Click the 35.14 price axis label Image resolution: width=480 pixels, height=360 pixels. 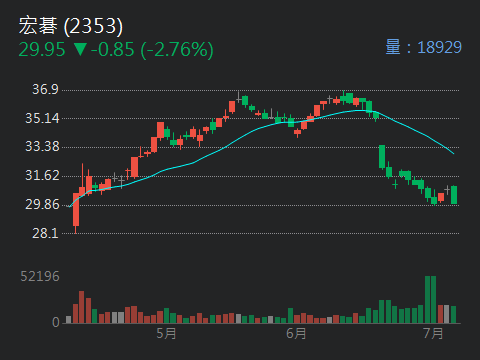point(42,118)
